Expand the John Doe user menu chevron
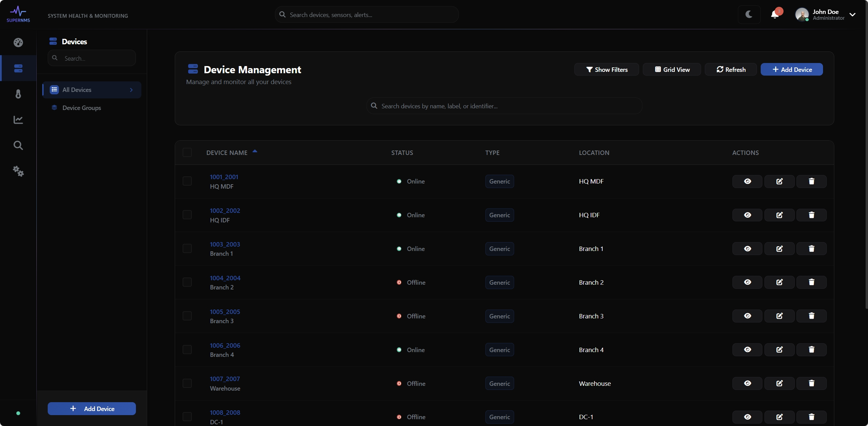The width and height of the screenshot is (868, 426). pyautogui.click(x=852, y=15)
